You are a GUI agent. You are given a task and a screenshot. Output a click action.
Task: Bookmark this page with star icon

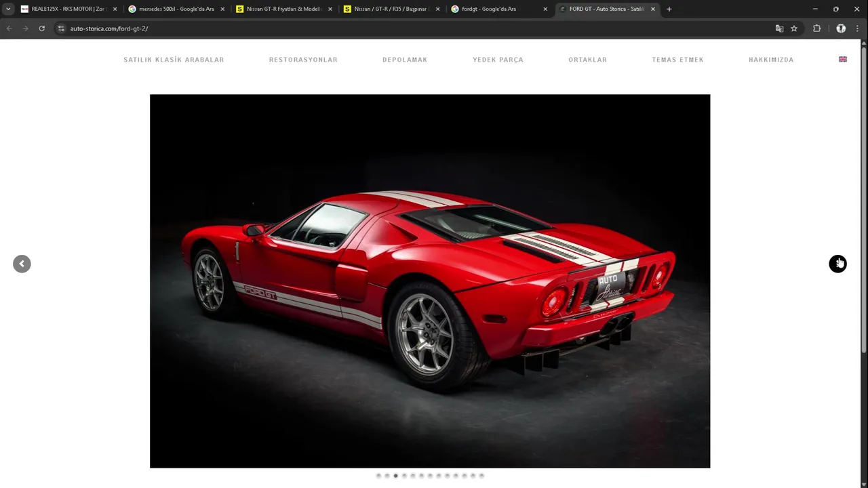pos(794,28)
